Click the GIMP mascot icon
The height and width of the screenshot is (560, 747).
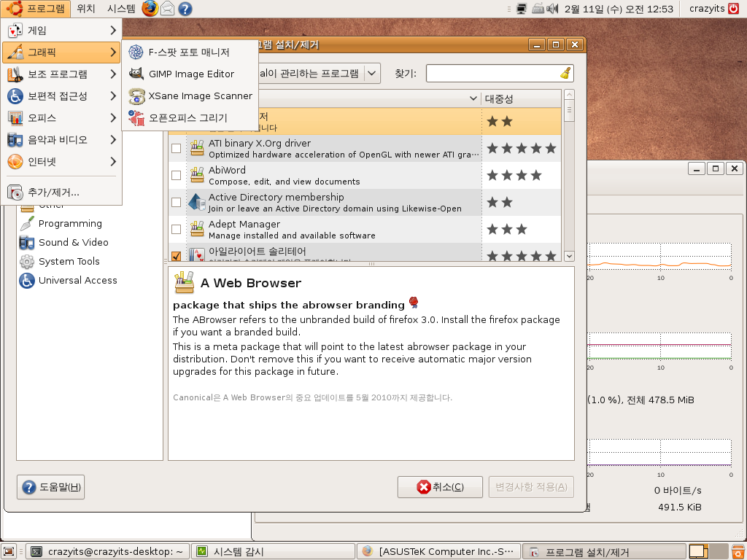[x=136, y=74]
